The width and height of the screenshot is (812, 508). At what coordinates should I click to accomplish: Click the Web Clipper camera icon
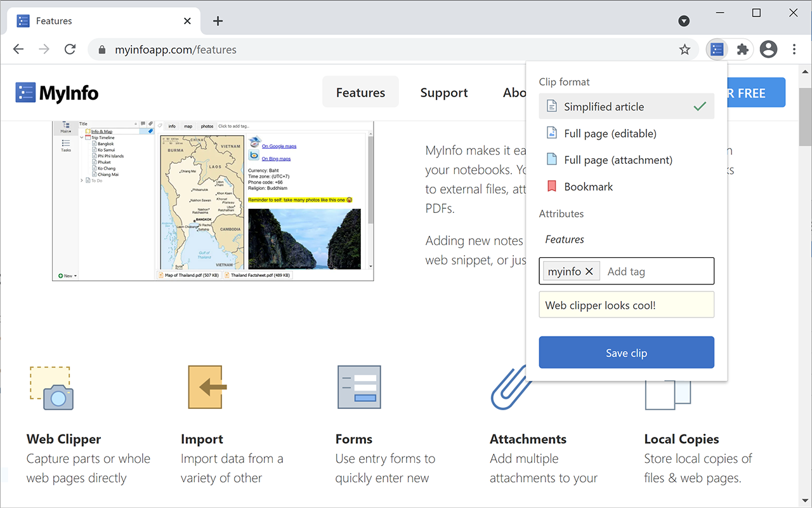point(51,387)
